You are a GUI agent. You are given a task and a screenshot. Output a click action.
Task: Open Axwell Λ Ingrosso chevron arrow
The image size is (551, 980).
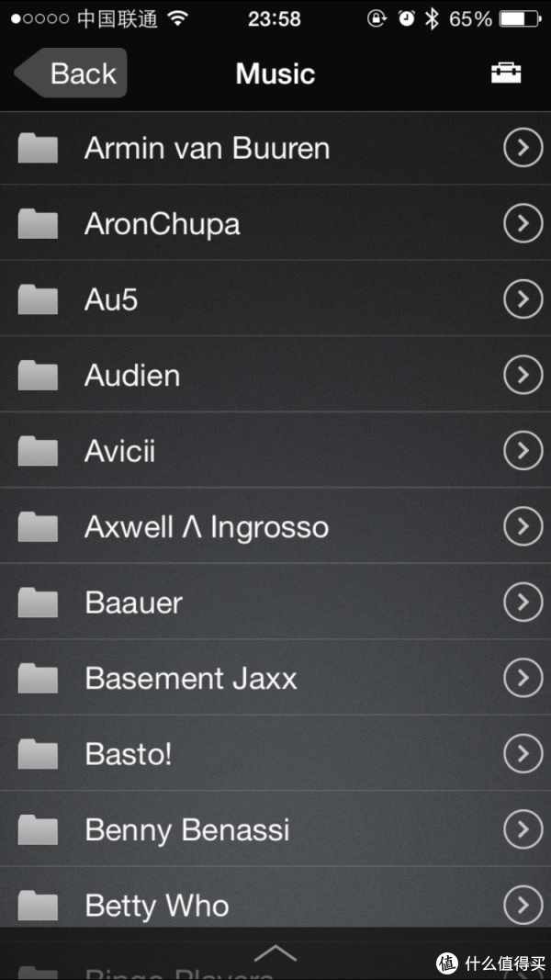click(x=523, y=526)
